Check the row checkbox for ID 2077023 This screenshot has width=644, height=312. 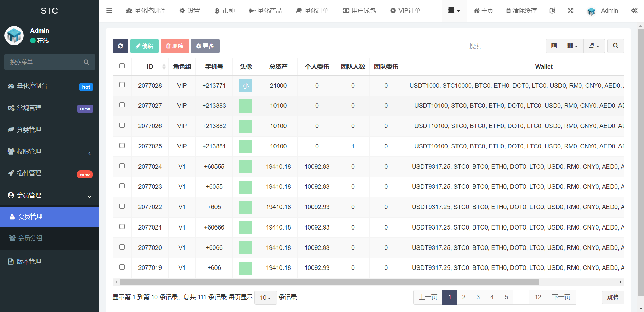tap(122, 186)
